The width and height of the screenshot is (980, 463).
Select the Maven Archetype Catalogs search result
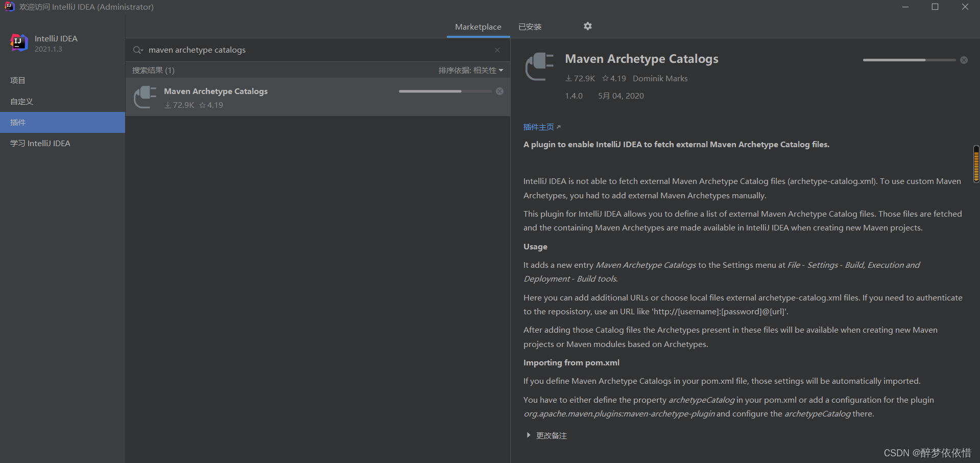coord(318,97)
